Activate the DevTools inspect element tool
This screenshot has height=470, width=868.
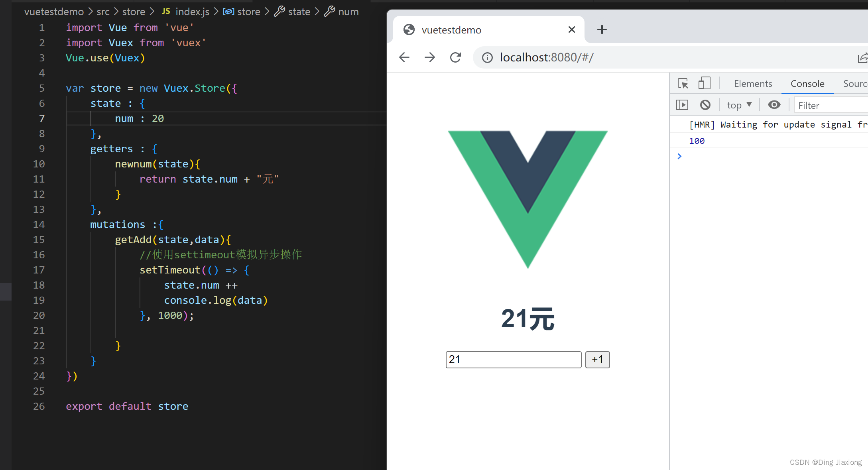(x=683, y=83)
